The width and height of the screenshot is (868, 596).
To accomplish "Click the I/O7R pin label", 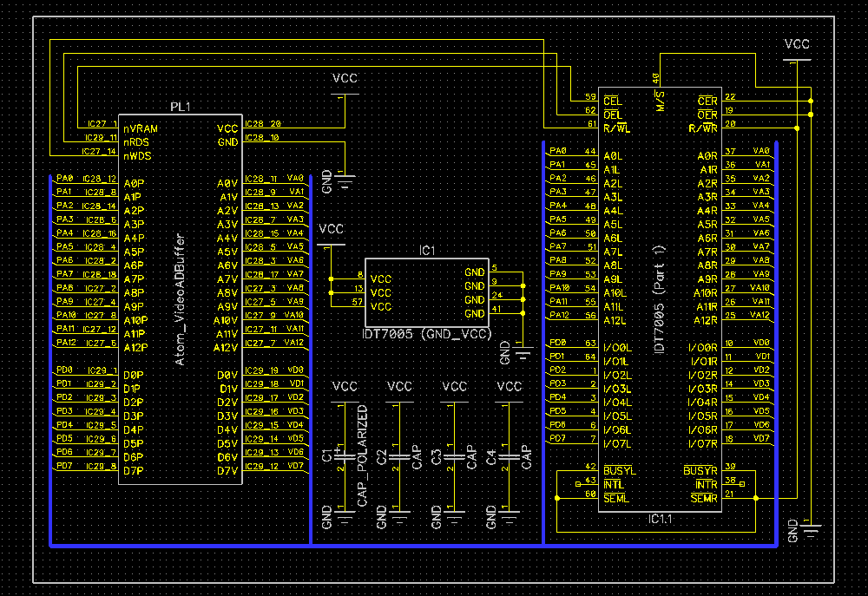I will click(x=702, y=444).
